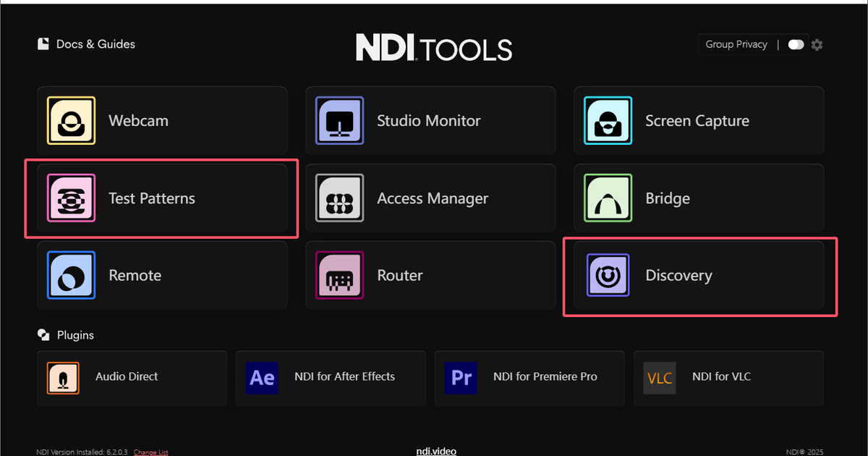Click the Screen Capture label
Viewport: 868px width, 456px height.
point(697,121)
